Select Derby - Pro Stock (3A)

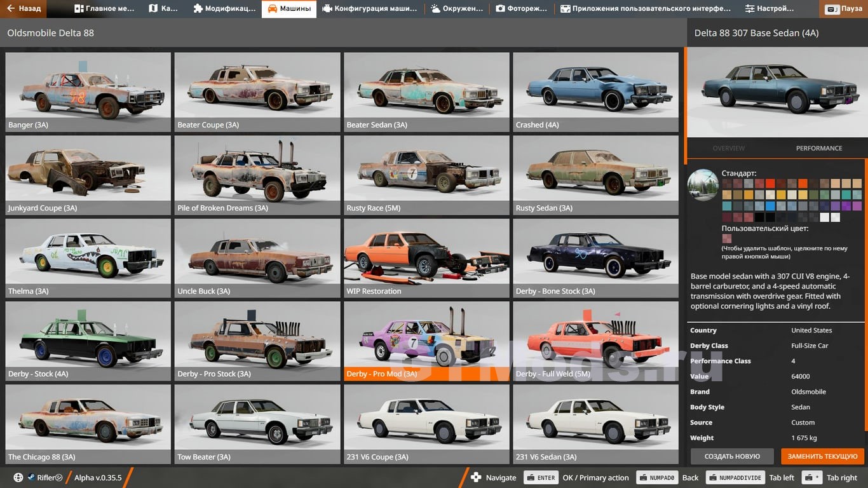(257, 341)
